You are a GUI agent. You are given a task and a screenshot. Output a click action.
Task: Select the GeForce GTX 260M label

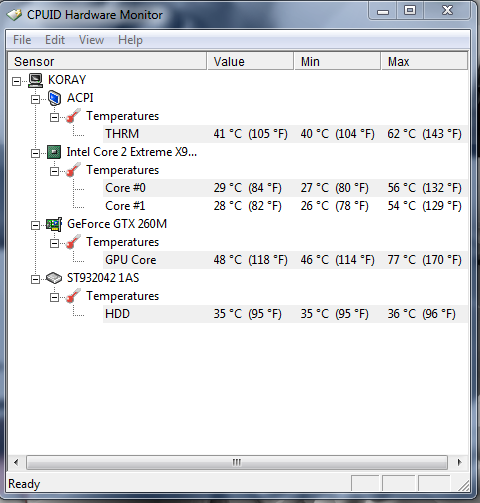(x=117, y=224)
